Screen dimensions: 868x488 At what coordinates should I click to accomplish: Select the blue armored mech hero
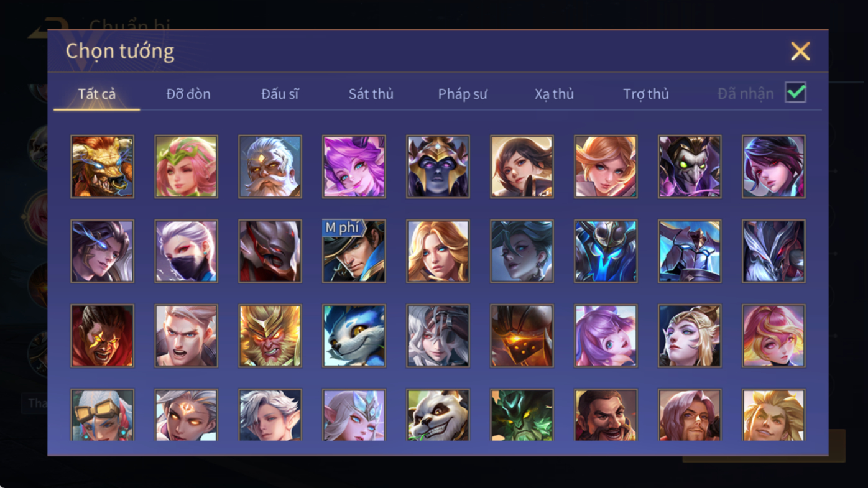coord(606,251)
